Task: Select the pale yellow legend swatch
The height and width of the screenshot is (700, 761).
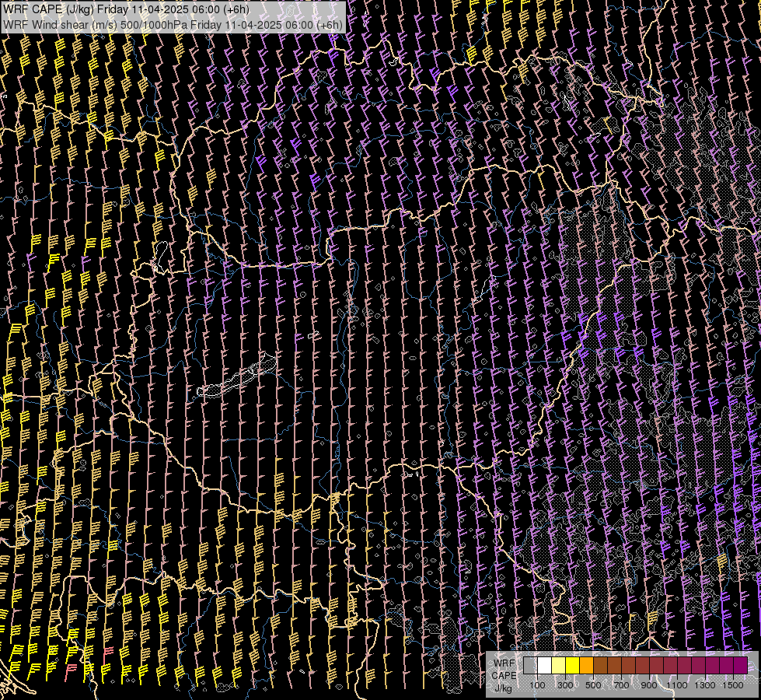Action: [x=559, y=665]
